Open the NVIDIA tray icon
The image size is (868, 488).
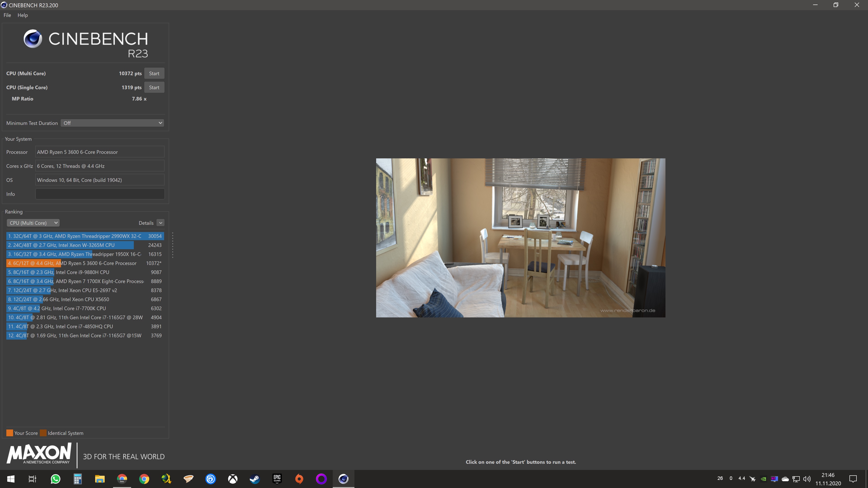(x=764, y=479)
